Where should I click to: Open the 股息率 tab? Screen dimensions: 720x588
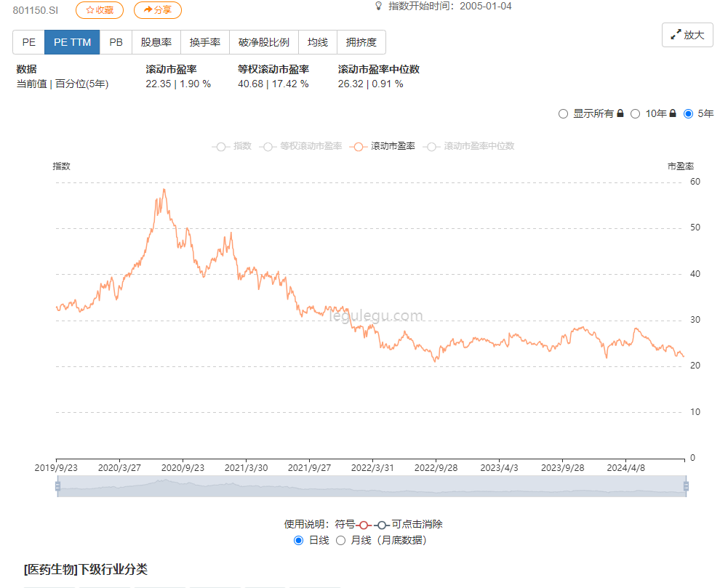[x=156, y=42]
